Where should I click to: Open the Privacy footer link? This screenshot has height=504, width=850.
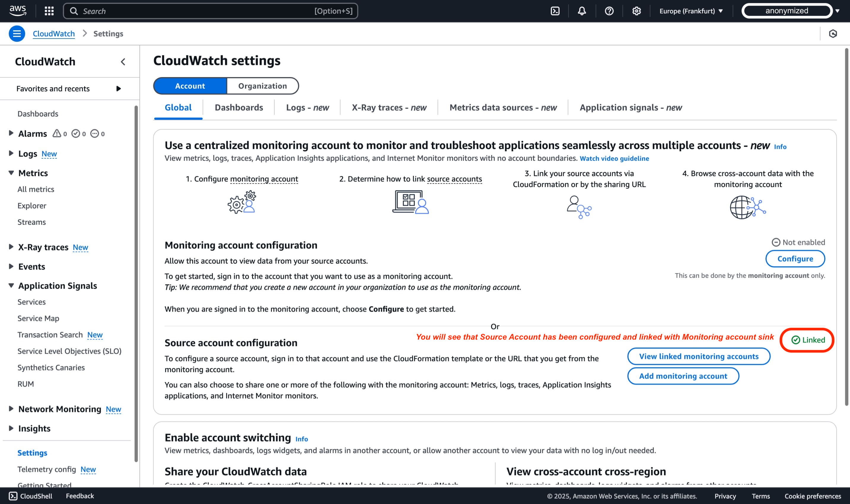[725, 496]
